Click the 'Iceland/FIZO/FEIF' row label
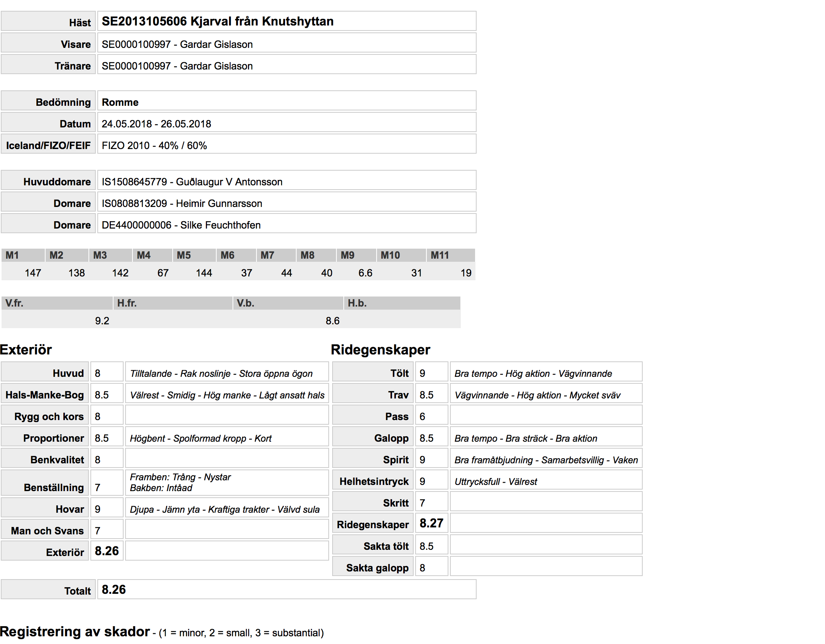The width and height of the screenshot is (825, 644). click(48, 146)
